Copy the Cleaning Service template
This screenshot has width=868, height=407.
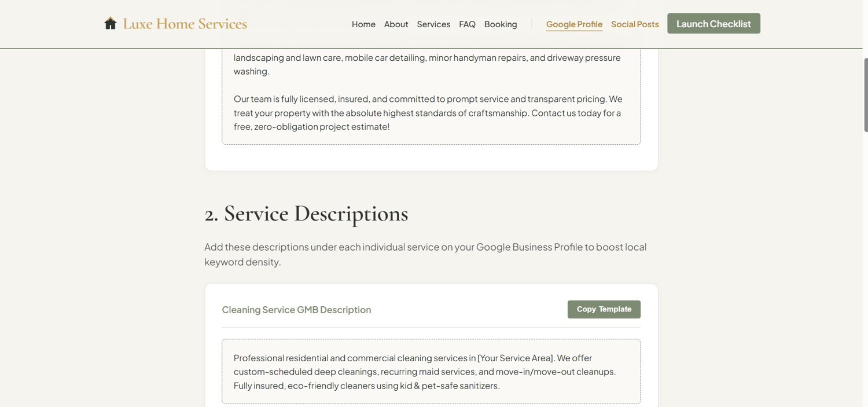(604, 309)
